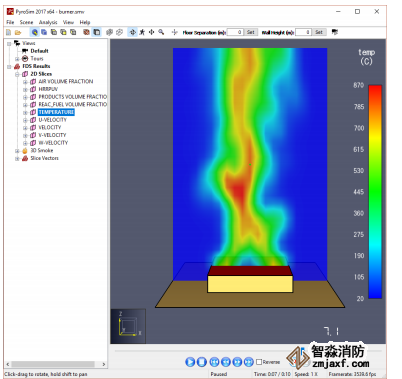Image resolution: width=402 pixels, height=379 pixels.
Task: Toggle the Reverse checkbox
Action: [259, 362]
